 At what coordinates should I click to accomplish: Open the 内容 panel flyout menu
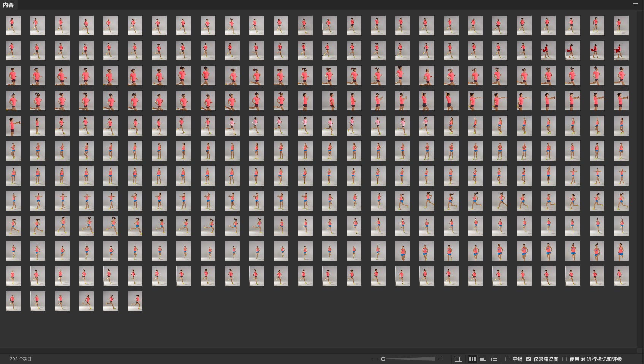tap(636, 5)
